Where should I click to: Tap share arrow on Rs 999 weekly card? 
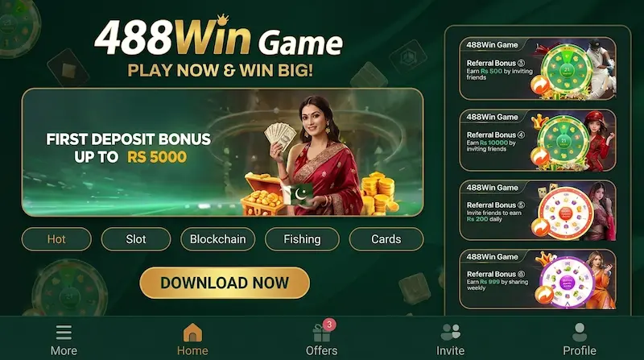(545, 295)
